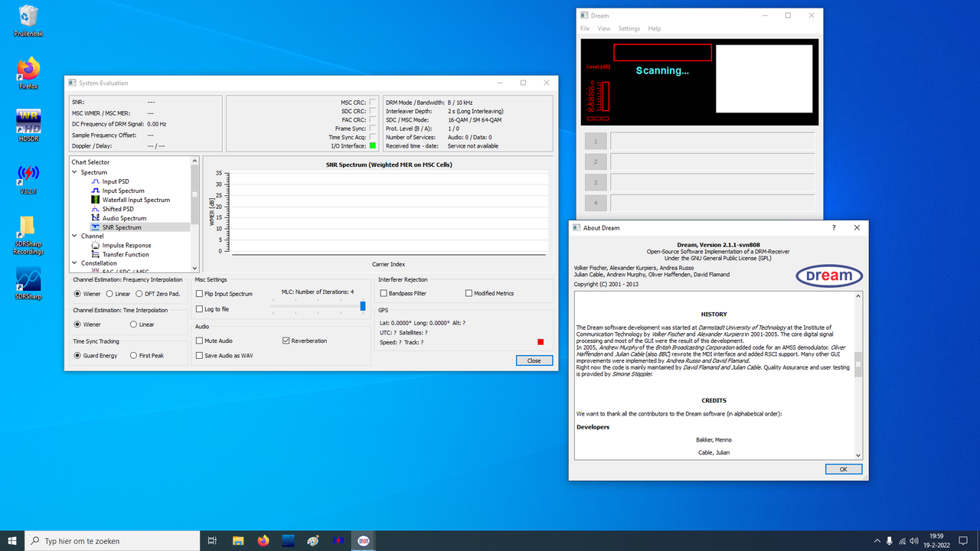The width and height of the screenshot is (980, 551).
Task: Close the System Evaluation dialog via Close button
Action: (534, 360)
